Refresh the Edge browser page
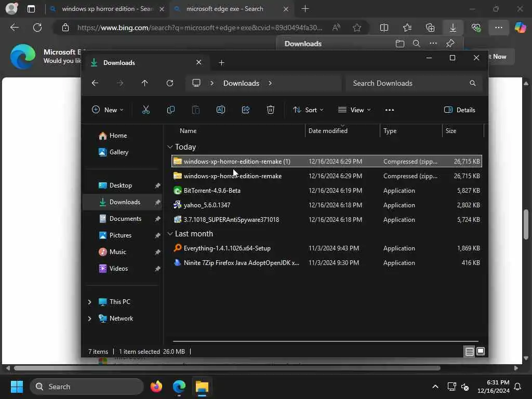This screenshot has width=532, height=399. click(x=37, y=28)
